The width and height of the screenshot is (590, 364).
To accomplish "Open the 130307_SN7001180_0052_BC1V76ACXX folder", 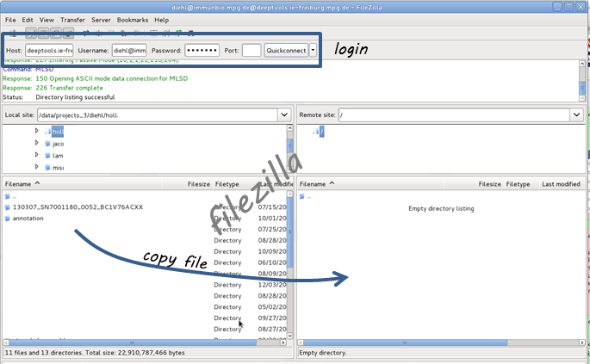I will 78,207.
